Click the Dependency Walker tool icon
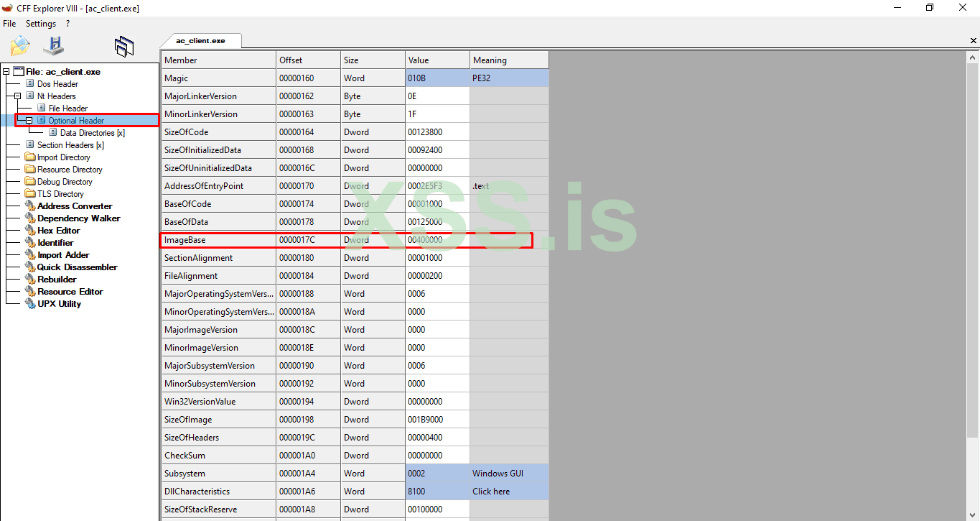The width and height of the screenshot is (980, 521). coord(30,218)
